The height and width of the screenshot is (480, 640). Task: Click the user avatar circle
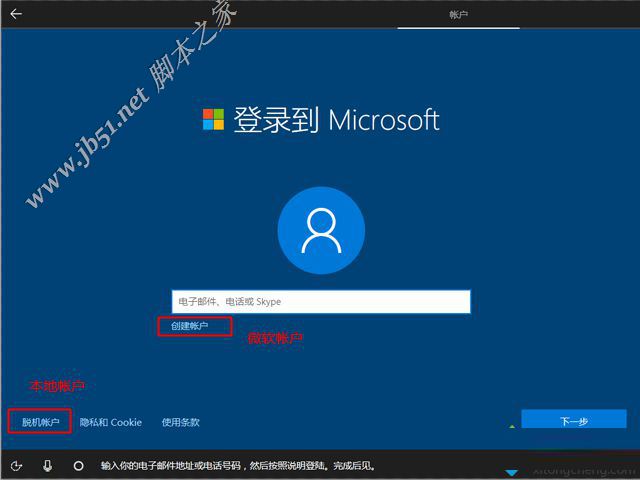click(x=321, y=230)
